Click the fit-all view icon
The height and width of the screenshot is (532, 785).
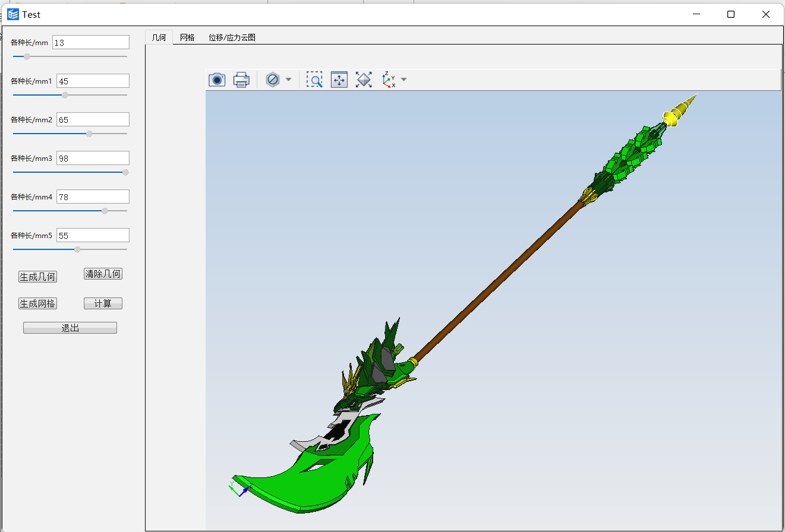pyautogui.click(x=364, y=80)
